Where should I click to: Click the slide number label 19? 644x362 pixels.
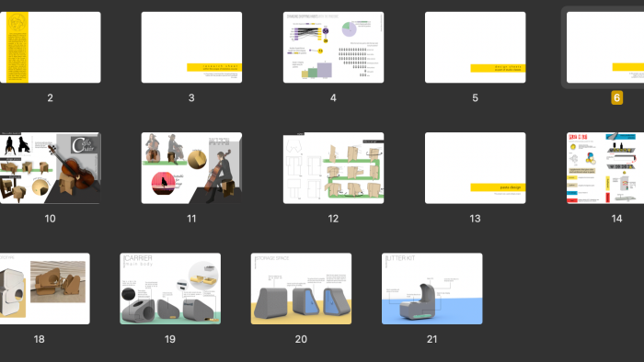pos(170,339)
